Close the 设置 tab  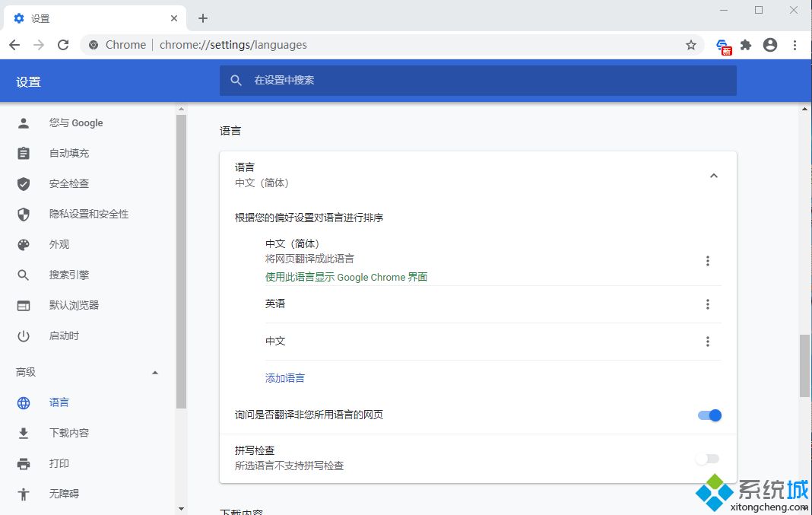[x=174, y=19]
